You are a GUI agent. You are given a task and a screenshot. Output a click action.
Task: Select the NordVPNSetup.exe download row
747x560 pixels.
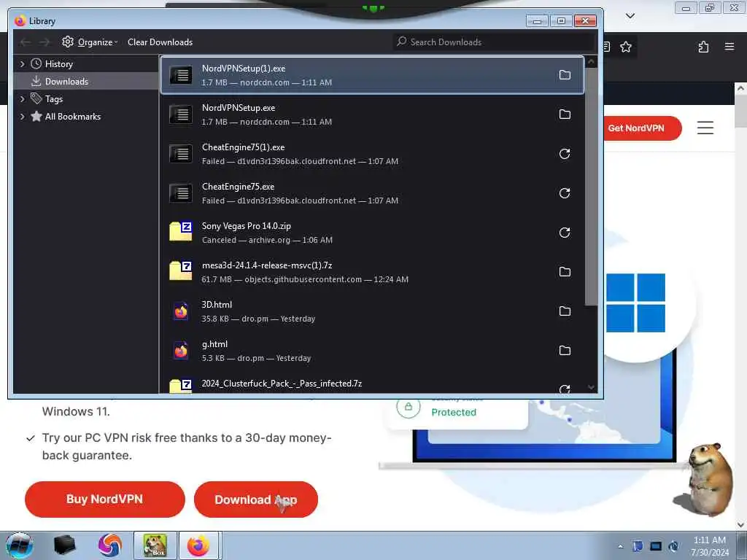371,114
